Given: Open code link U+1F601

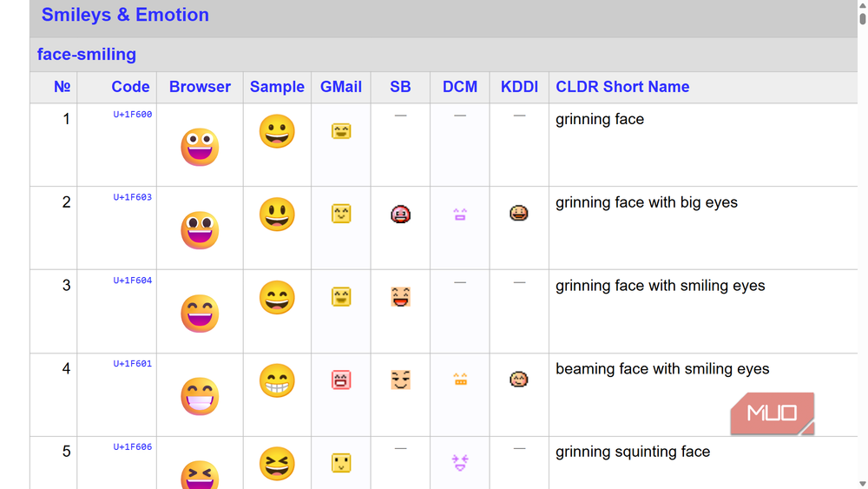Looking at the screenshot, I should point(132,364).
